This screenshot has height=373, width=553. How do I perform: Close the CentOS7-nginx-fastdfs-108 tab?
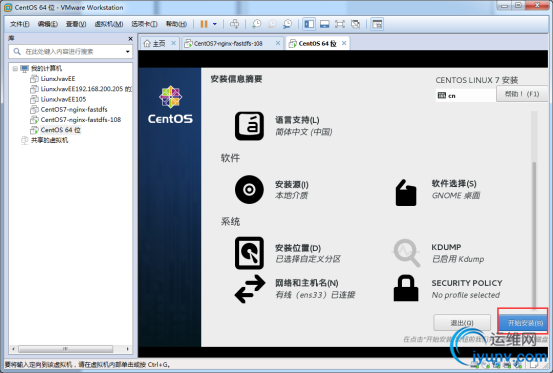278,43
